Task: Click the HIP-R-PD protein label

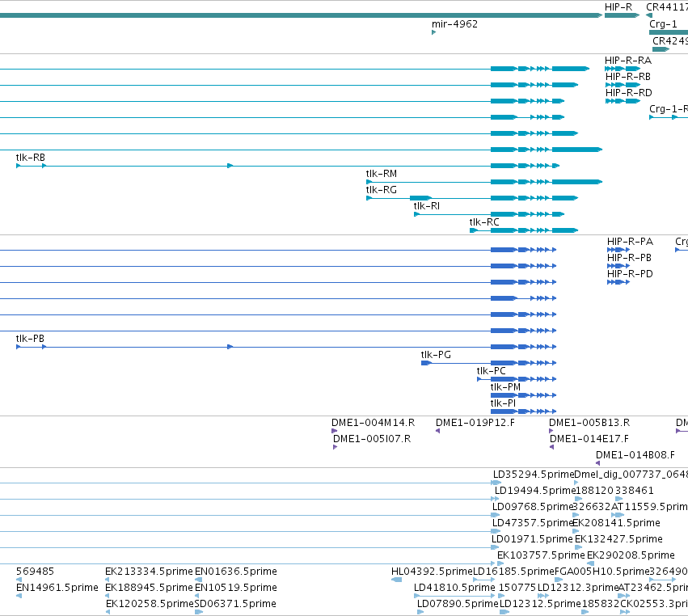Action: pos(630,274)
